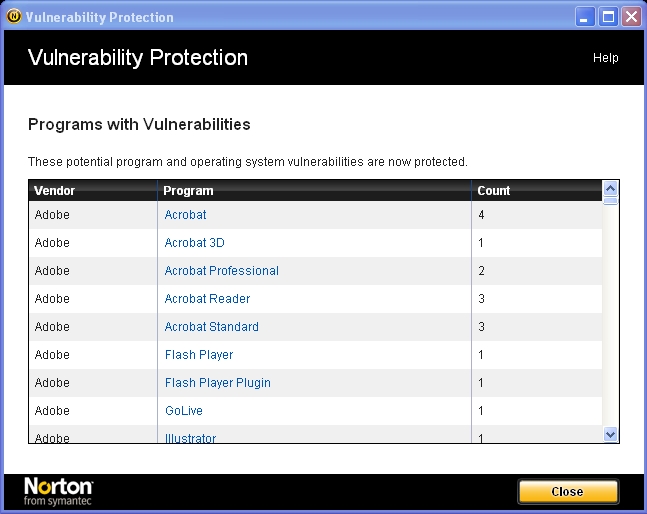Viewport: 647px width, 514px height.
Task: Sort list by Count column header
Action: point(494,191)
